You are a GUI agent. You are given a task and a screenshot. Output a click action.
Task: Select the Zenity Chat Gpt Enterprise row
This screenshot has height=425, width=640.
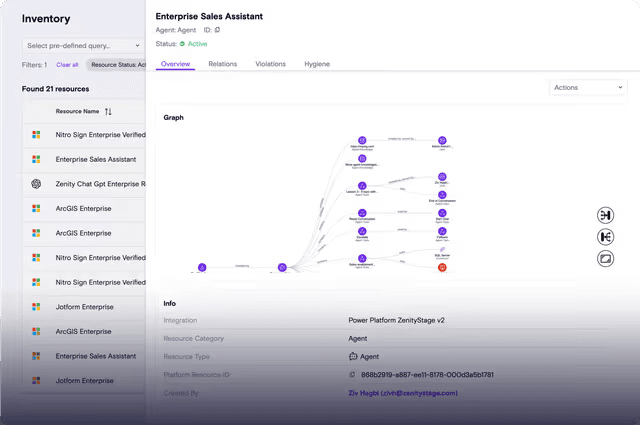(100, 184)
